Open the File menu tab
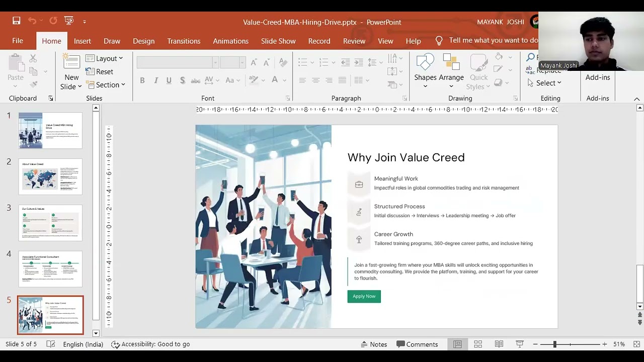 pyautogui.click(x=18, y=41)
